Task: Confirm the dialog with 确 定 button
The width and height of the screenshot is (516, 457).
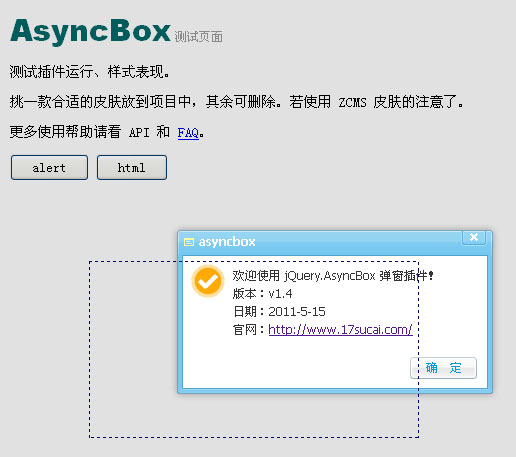Action: point(443,368)
